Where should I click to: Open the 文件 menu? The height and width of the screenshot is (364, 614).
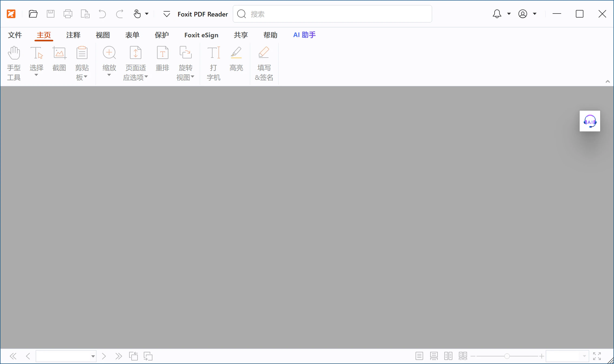click(x=15, y=35)
